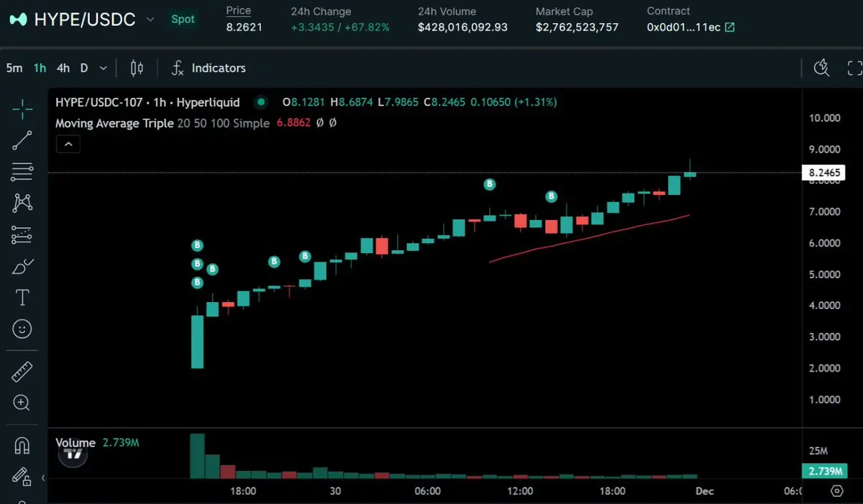The image size is (863, 504).
Task: Toggle the magnet snap mode
Action: [22, 446]
